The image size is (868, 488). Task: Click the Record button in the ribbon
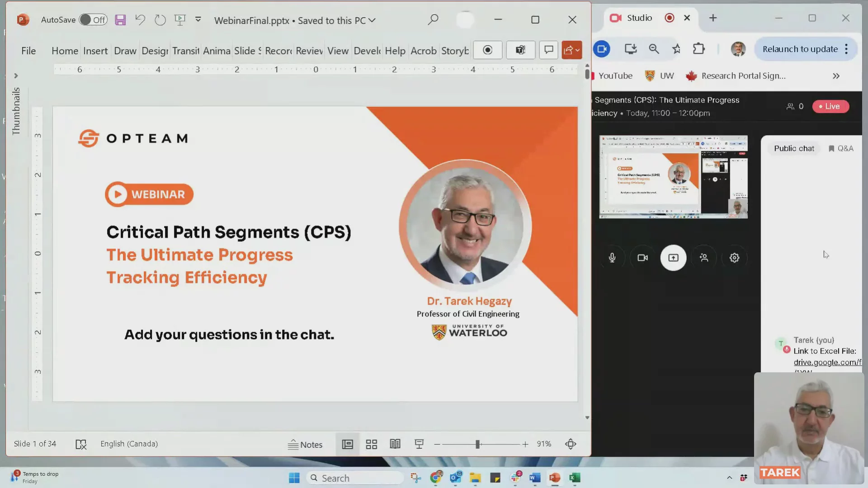487,50
